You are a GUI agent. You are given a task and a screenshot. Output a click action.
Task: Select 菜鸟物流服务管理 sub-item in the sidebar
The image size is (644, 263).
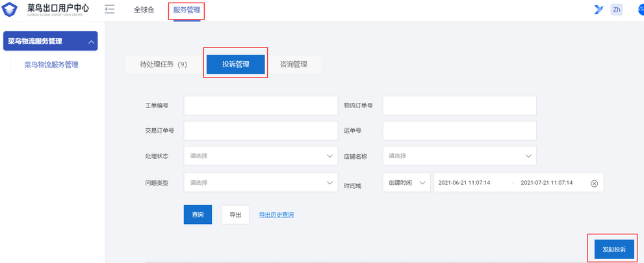tap(51, 64)
